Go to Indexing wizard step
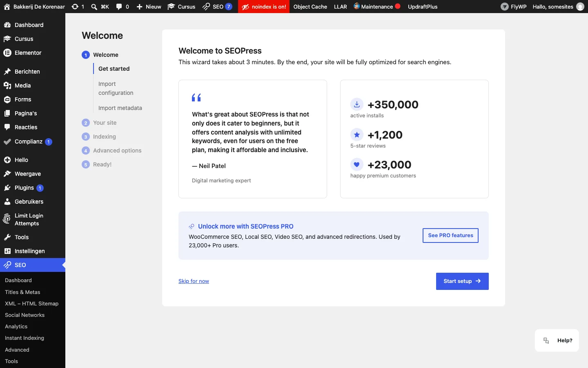Viewport: 588px width, 368px height. (x=104, y=137)
